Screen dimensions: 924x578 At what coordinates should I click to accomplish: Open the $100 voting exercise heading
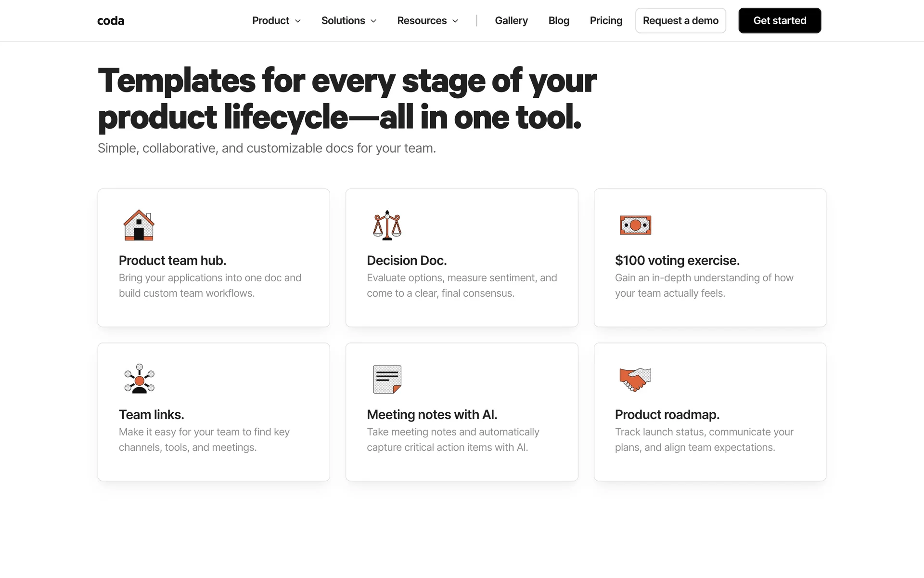tap(677, 261)
